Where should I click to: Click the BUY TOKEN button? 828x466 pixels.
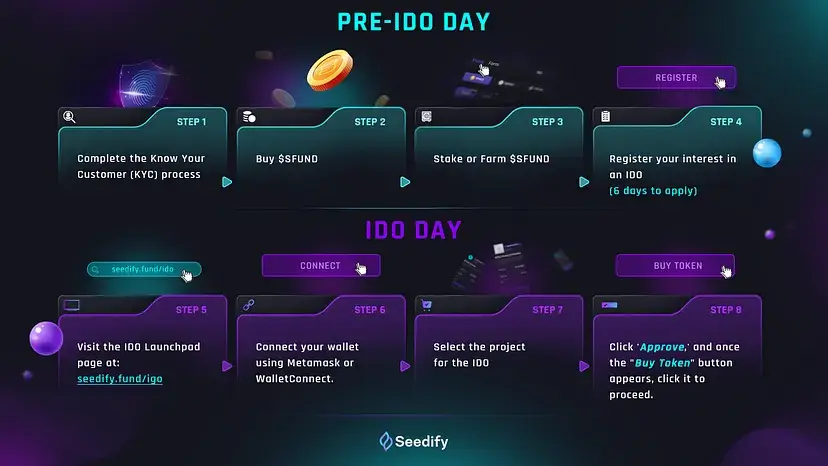[x=675, y=266]
